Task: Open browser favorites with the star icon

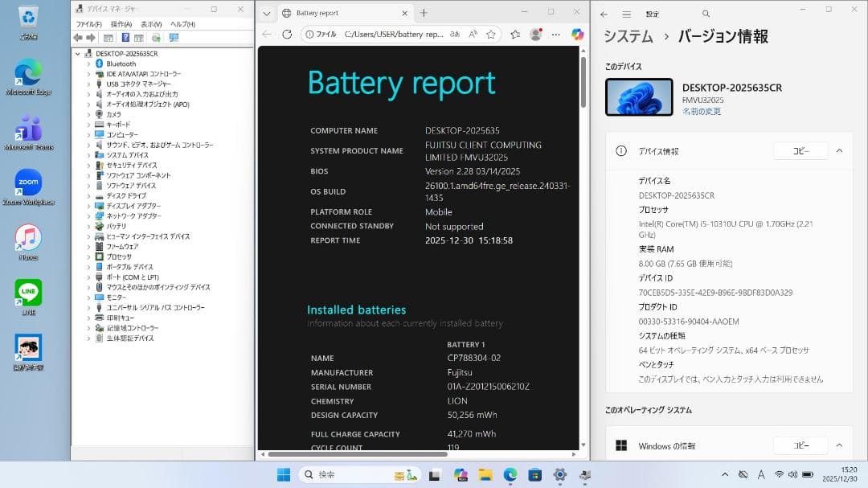Action: pos(491,34)
